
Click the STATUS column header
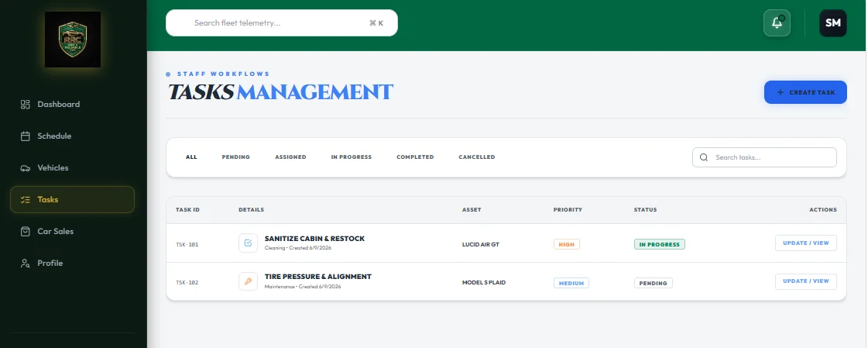[x=646, y=210]
